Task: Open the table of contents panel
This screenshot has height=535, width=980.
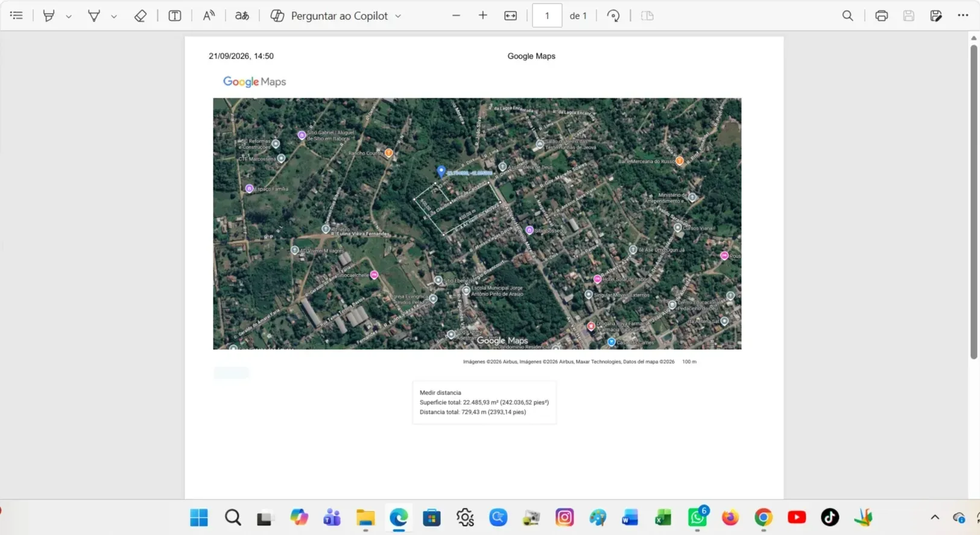Action: (16, 16)
